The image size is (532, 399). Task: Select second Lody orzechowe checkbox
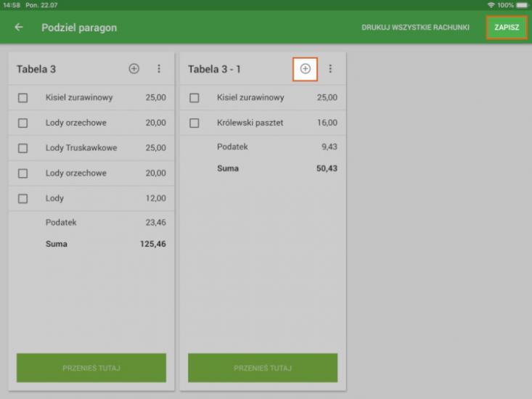tap(23, 173)
